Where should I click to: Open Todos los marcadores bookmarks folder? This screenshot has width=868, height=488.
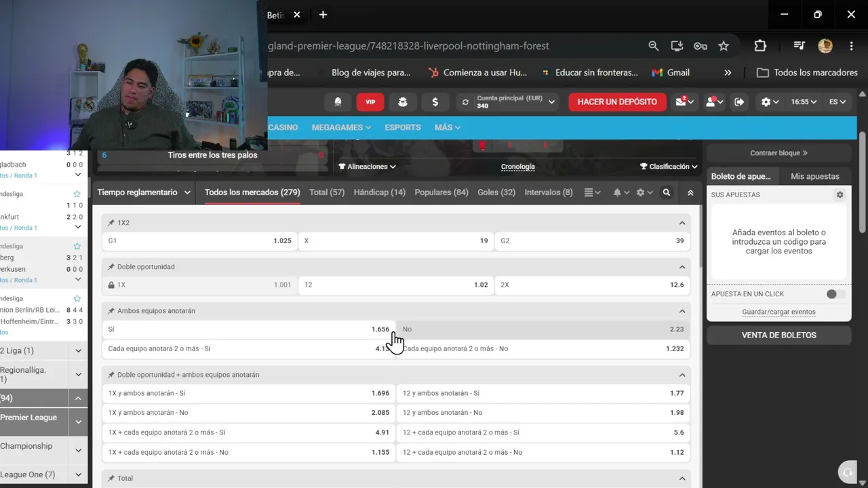[x=807, y=73]
